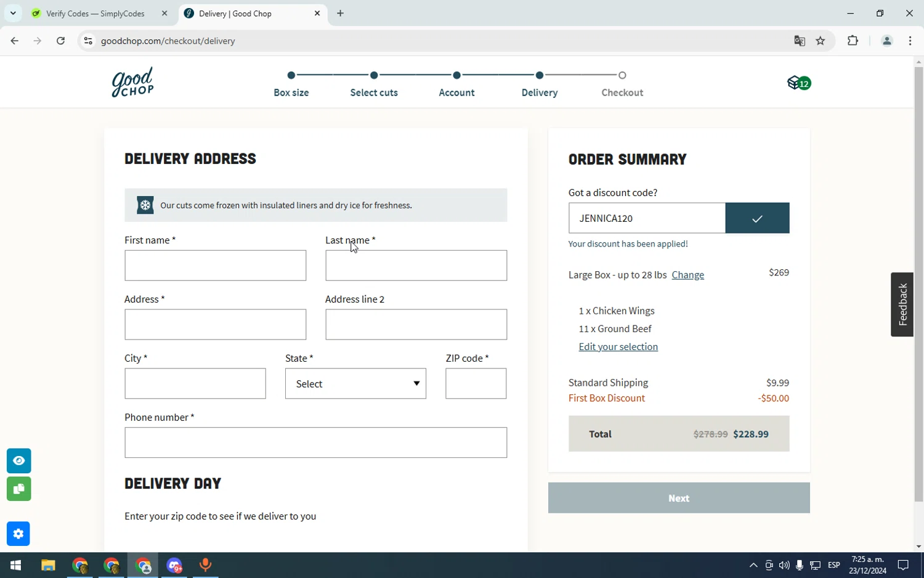The width and height of the screenshot is (924, 578).
Task: Open the volume control in system tray
Action: click(x=784, y=565)
